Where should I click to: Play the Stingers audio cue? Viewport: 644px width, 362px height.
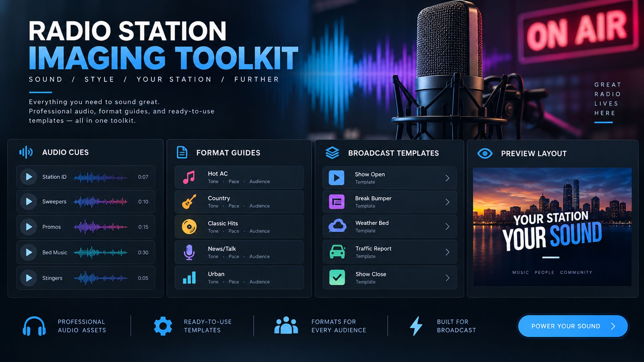point(28,278)
